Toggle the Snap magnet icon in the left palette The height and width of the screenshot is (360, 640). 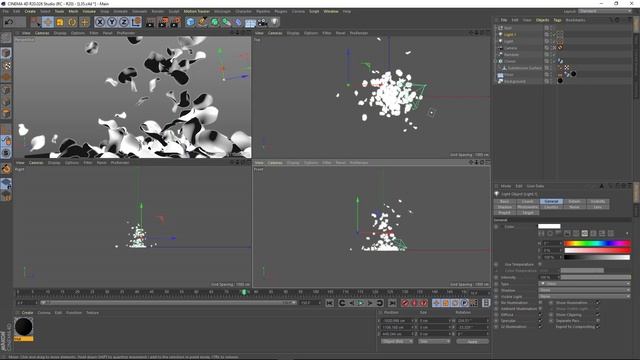(6, 168)
